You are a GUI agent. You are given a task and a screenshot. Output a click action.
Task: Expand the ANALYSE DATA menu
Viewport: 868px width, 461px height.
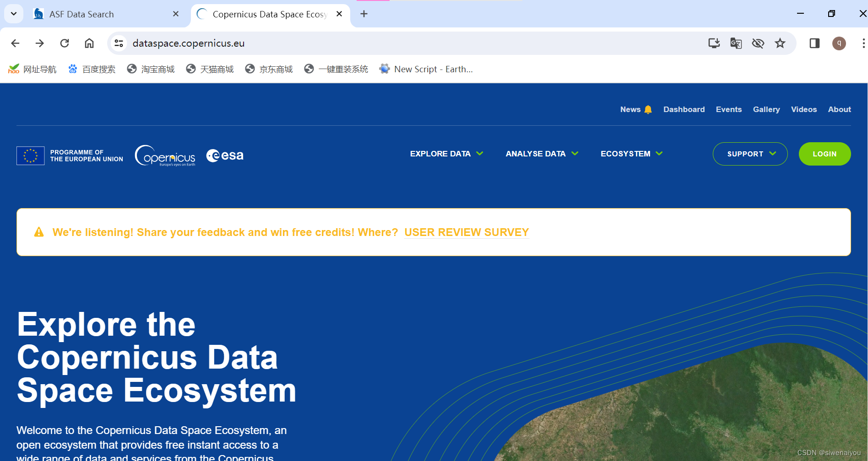[x=542, y=154]
